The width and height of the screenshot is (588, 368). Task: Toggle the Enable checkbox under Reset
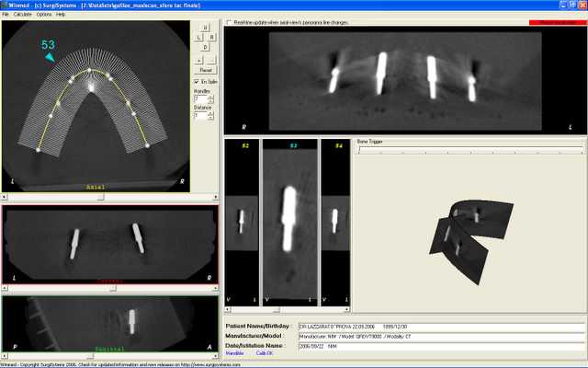coord(196,82)
